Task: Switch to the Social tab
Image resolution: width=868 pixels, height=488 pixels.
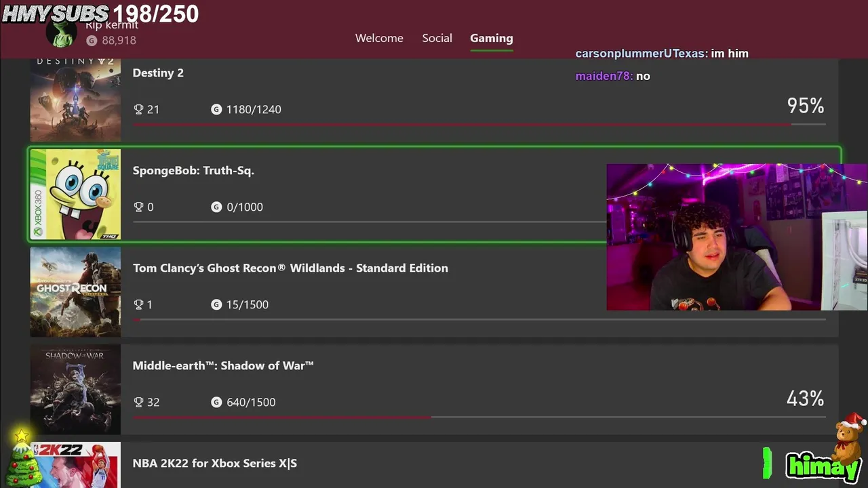Action: tap(437, 38)
